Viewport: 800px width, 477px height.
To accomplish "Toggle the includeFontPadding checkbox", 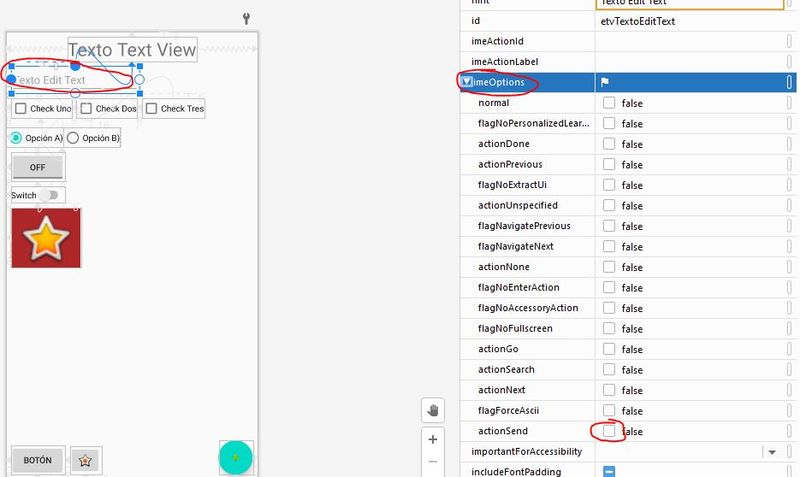I will click(609, 472).
